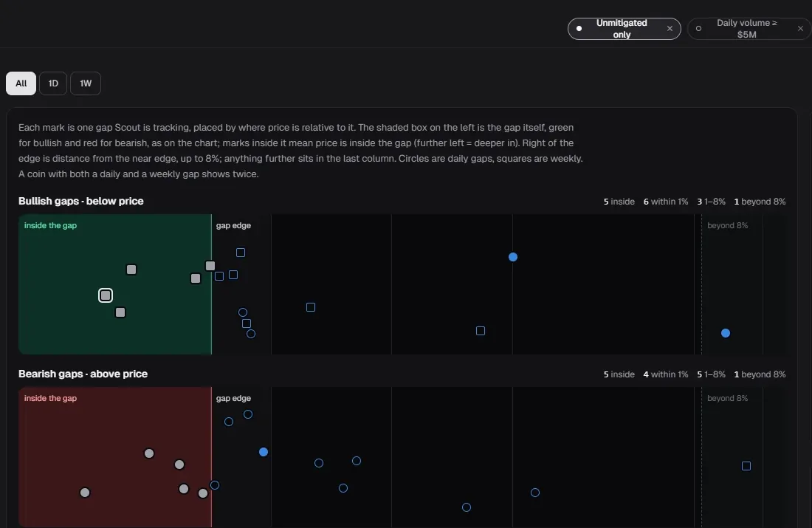Click 'inside the gap' label in green box
The image size is (812, 528).
50,225
